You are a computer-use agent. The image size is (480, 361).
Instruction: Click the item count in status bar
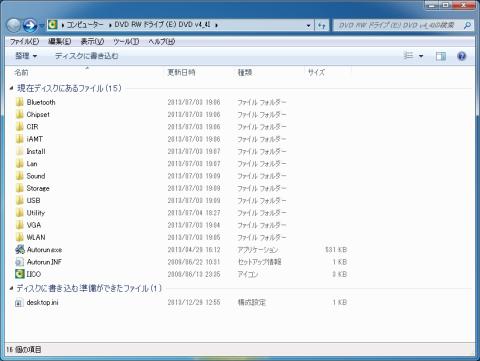pos(24,349)
